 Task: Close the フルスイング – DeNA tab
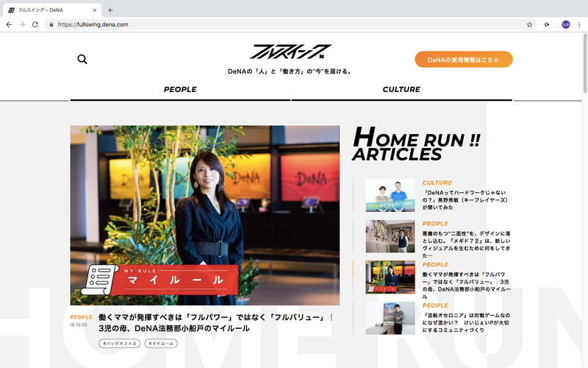coord(95,10)
